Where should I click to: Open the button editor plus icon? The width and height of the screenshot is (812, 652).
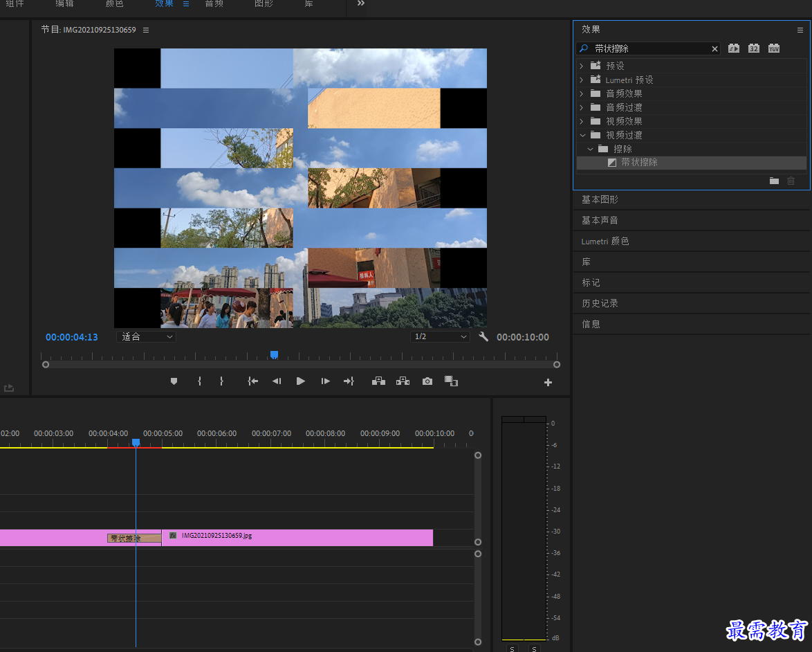(548, 383)
